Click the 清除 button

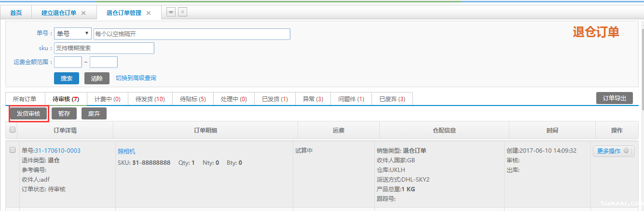pos(97,79)
